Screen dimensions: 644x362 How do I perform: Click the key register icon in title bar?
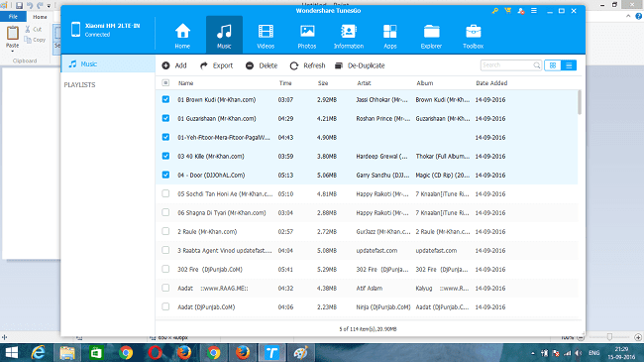click(x=495, y=11)
